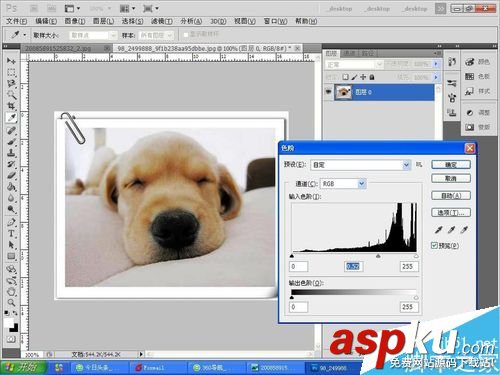Open the 预设(E) preset dropdown
The width and height of the screenshot is (500, 375).
point(361,165)
